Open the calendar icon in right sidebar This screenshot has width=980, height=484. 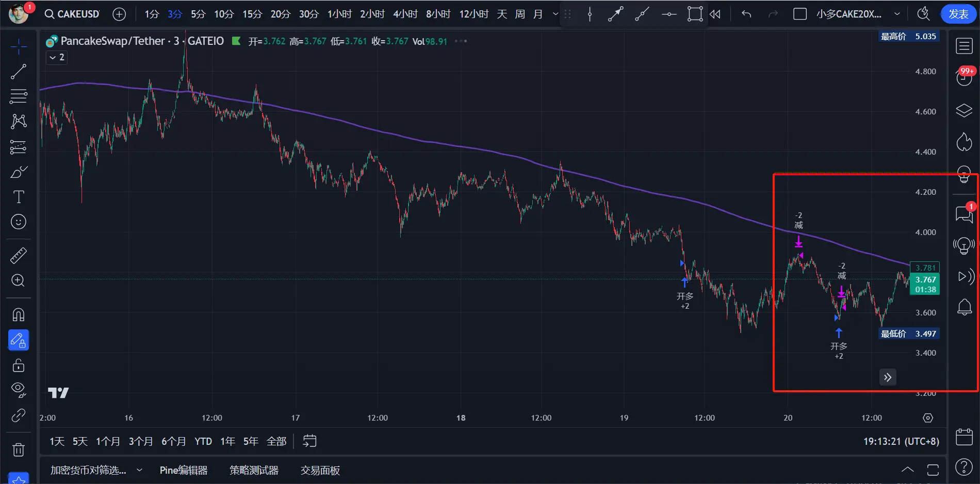point(964,437)
